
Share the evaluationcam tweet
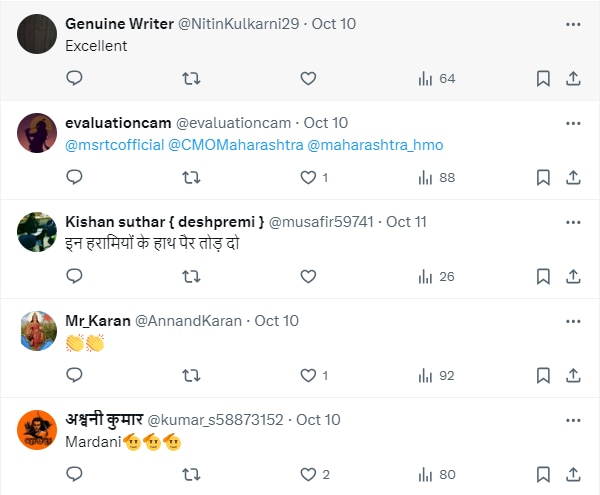click(x=574, y=177)
